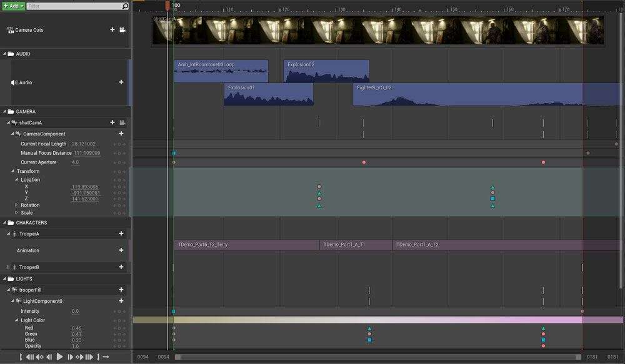This screenshot has width=625, height=364.
Task: Edit the Intensity value 0.0
Action: point(76,311)
